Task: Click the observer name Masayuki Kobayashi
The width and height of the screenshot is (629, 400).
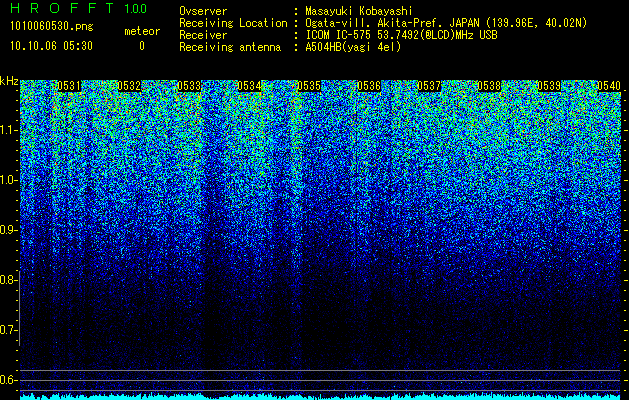Action: pos(359,12)
